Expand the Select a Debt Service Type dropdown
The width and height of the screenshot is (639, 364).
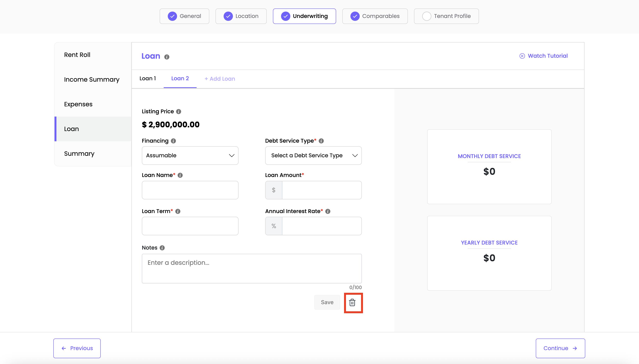[x=313, y=156]
